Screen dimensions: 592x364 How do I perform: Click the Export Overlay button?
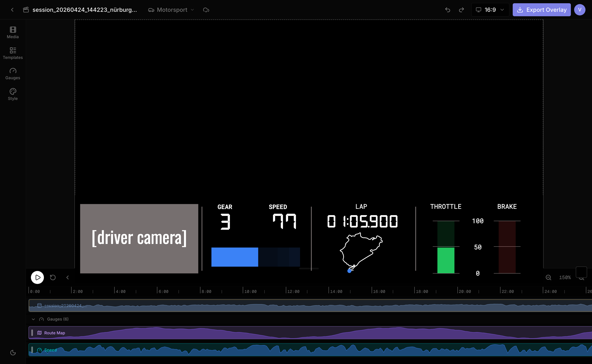541,10
